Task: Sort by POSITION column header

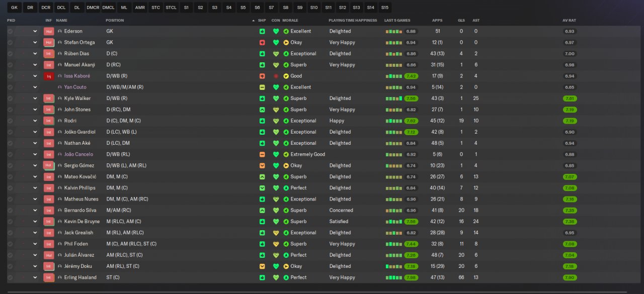Action: [x=115, y=21]
